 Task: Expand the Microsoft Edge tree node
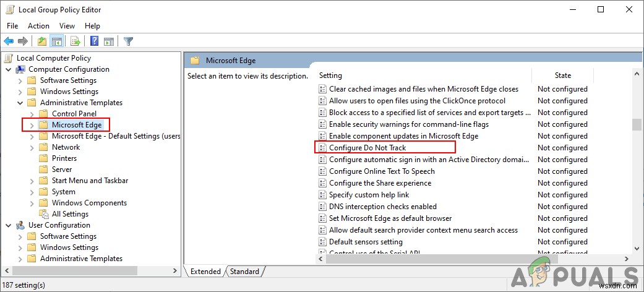point(32,125)
